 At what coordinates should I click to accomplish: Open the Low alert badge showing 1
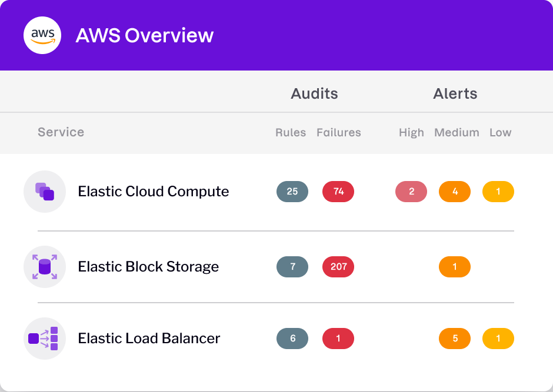click(498, 192)
